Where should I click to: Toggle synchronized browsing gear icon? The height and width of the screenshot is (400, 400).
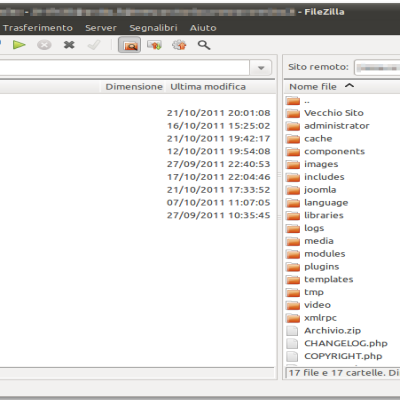click(x=179, y=45)
